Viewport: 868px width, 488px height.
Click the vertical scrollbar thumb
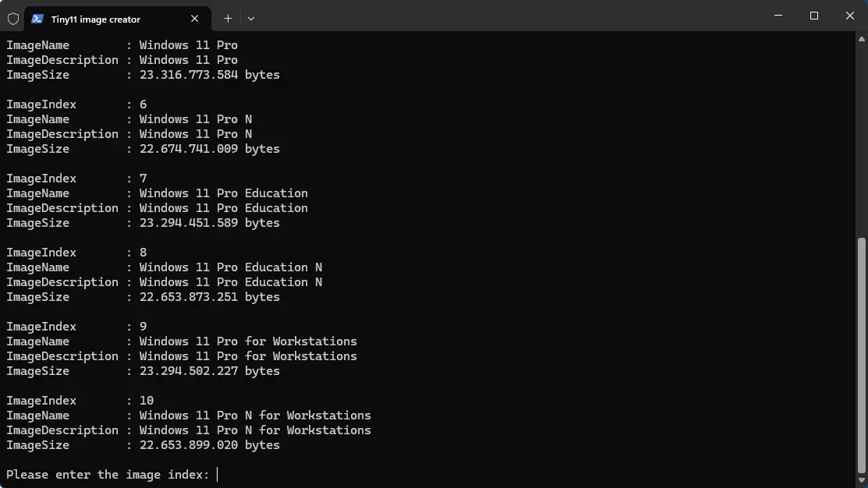click(861, 351)
